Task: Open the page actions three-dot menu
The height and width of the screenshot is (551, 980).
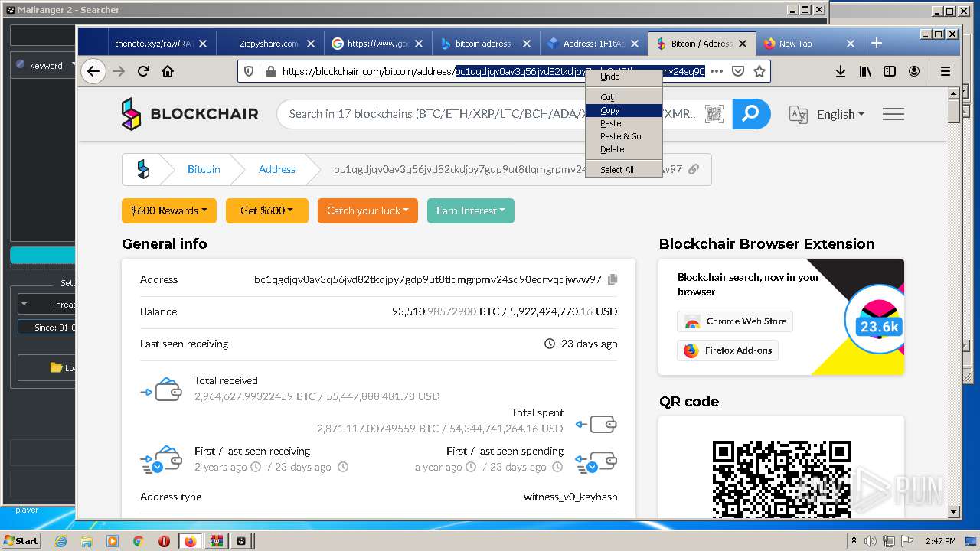Action: pyautogui.click(x=717, y=71)
